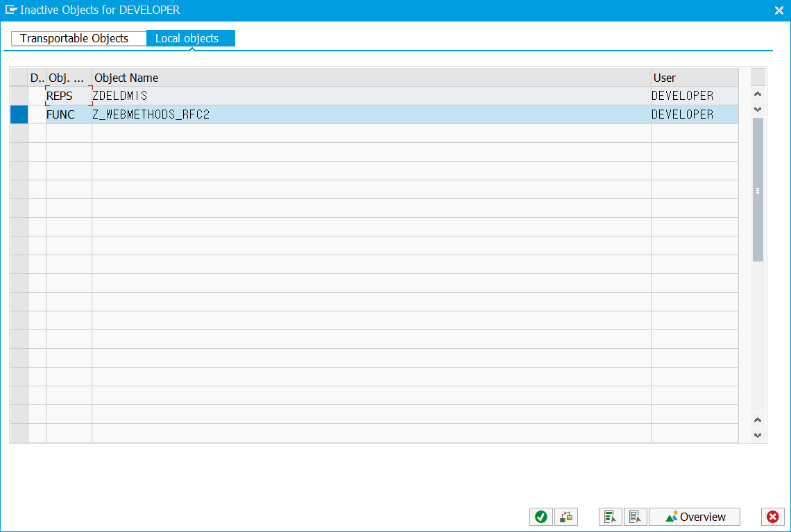Click the bottom scroll-down arrow of table

(x=758, y=436)
